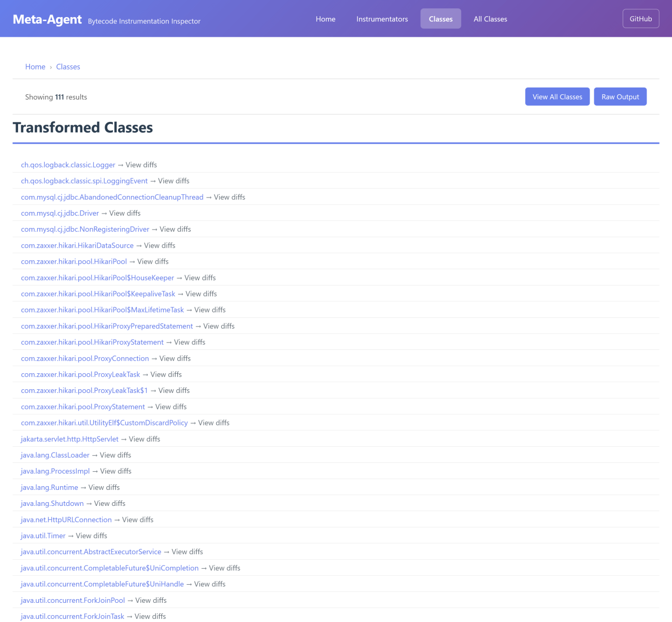Screen dimensions: 672x622
Task: View the com.zaxxer.hikari.HikariDataSource class
Action: pyautogui.click(x=77, y=246)
